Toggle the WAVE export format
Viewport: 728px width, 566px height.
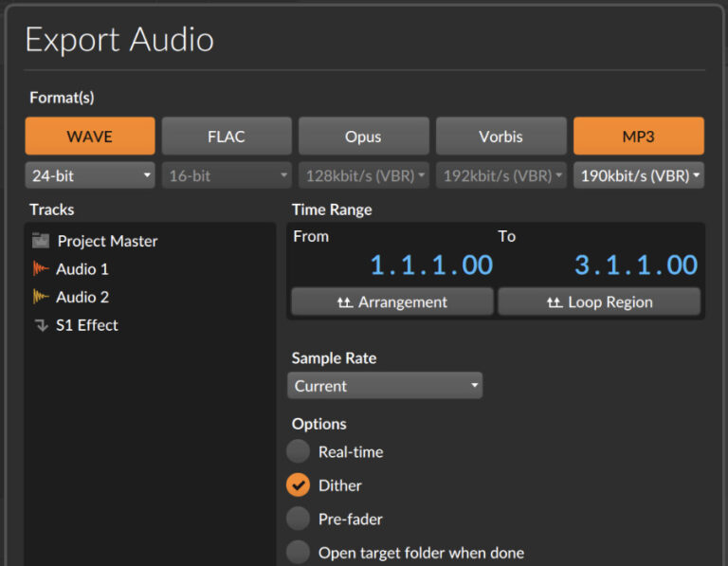[90, 136]
